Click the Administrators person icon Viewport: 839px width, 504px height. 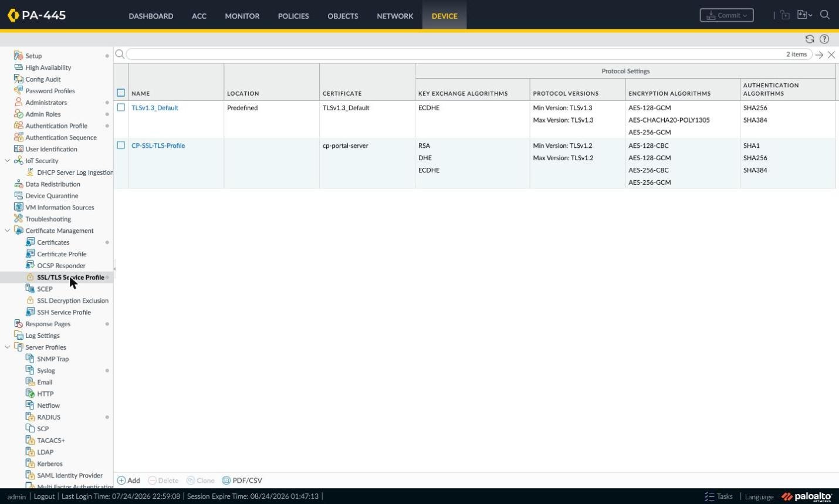tap(18, 103)
